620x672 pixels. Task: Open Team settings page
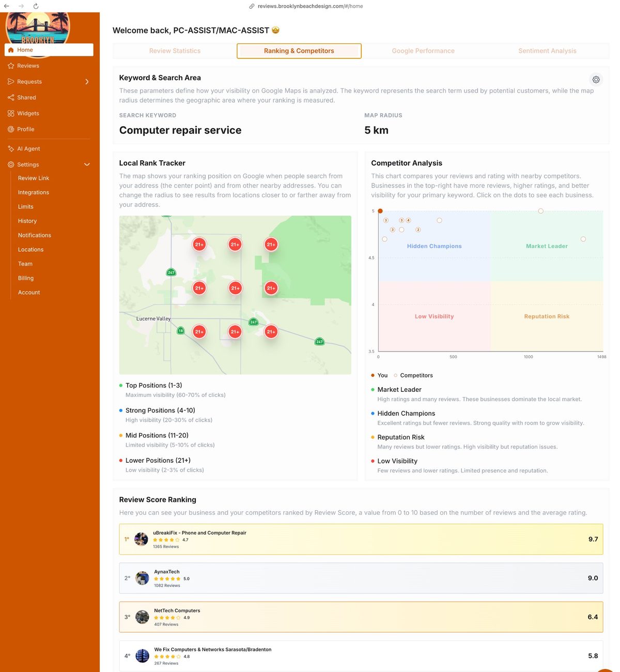(x=25, y=264)
